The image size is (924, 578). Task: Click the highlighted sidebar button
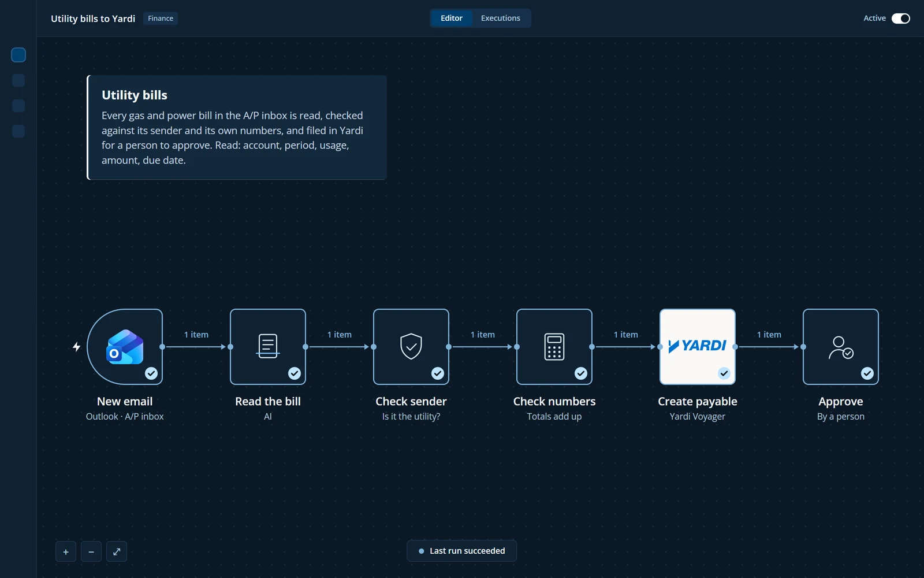tap(18, 55)
